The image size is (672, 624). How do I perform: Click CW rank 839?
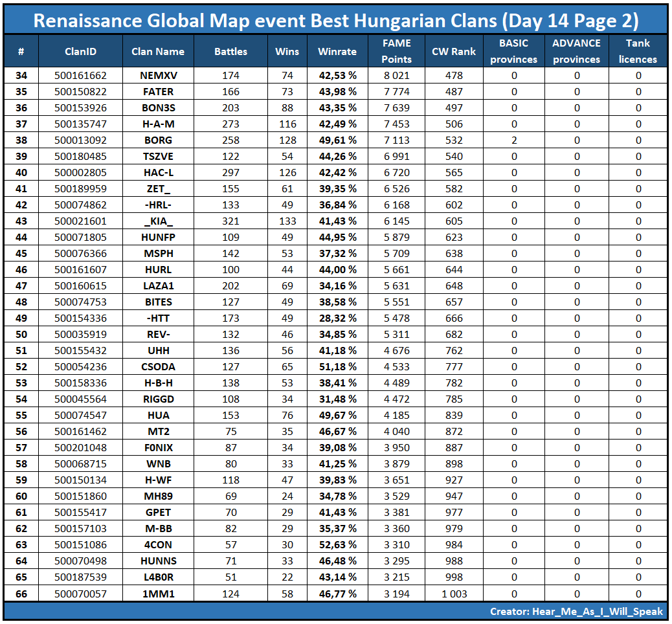(x=454, y=416)
